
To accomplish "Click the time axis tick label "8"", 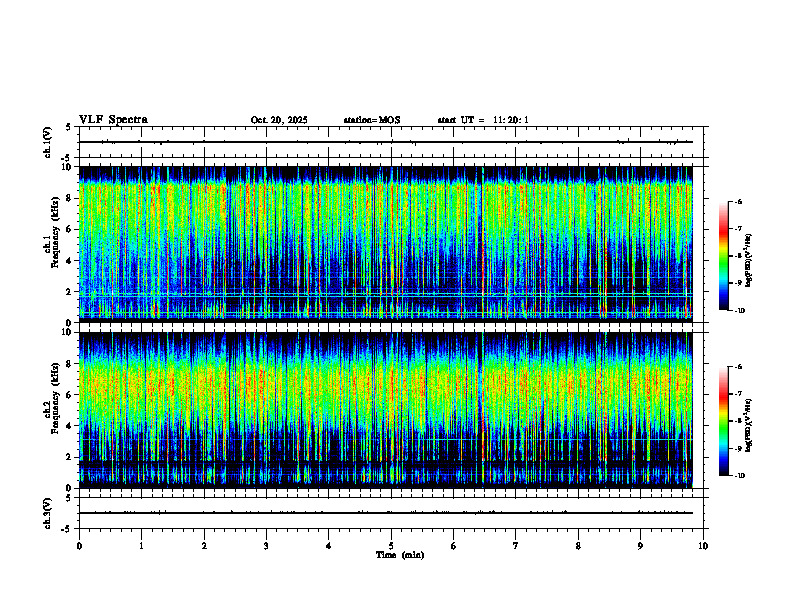I will coord(578,546).
